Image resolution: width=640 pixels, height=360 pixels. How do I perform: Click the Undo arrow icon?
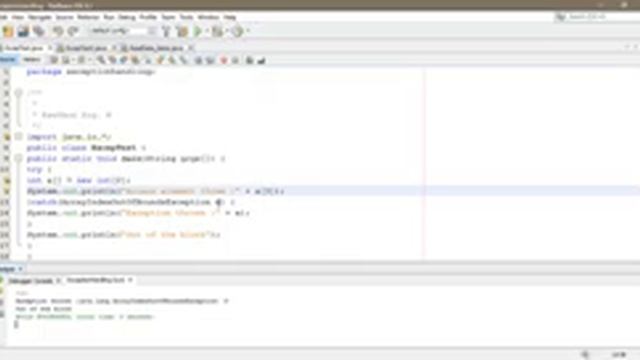coord(58,31)
